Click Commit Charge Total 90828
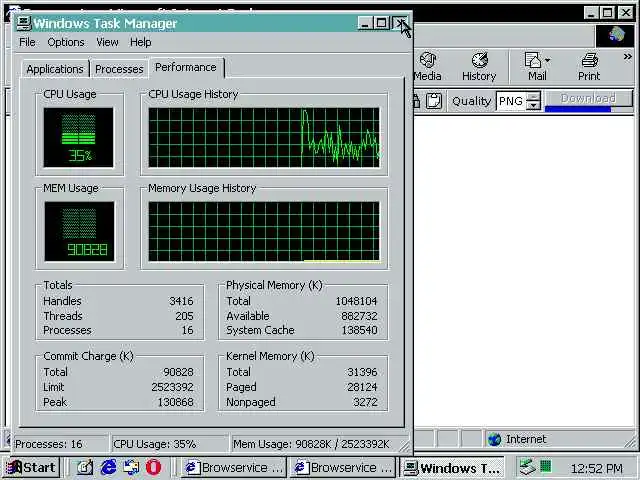 coord(178,372)
